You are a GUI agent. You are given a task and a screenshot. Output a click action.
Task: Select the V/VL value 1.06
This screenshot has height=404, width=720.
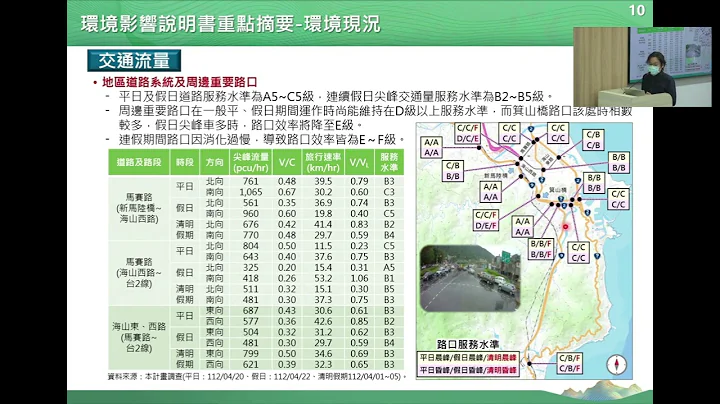coord(359,278)
